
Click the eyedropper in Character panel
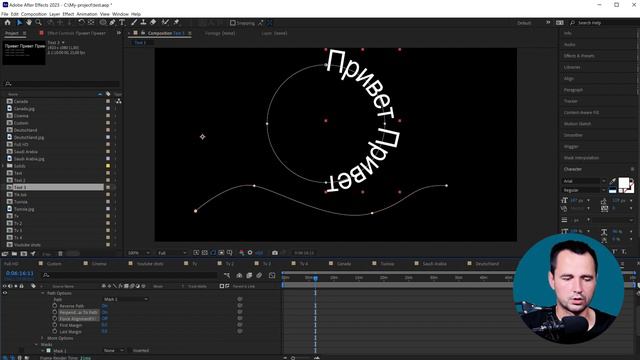[x=612, y=181]
